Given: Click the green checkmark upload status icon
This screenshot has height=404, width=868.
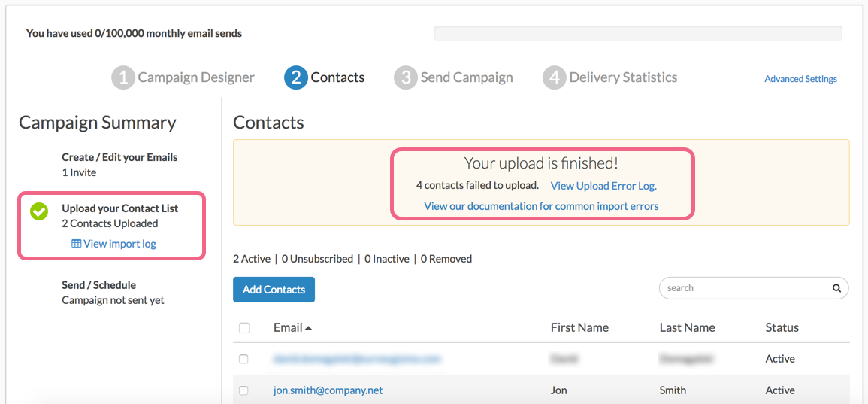Looking at the screenshot, I should (x=39, y=212).
